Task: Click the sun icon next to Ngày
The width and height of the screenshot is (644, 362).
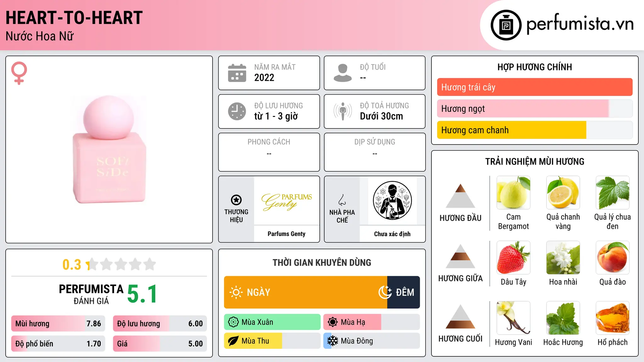Action: 236,292
